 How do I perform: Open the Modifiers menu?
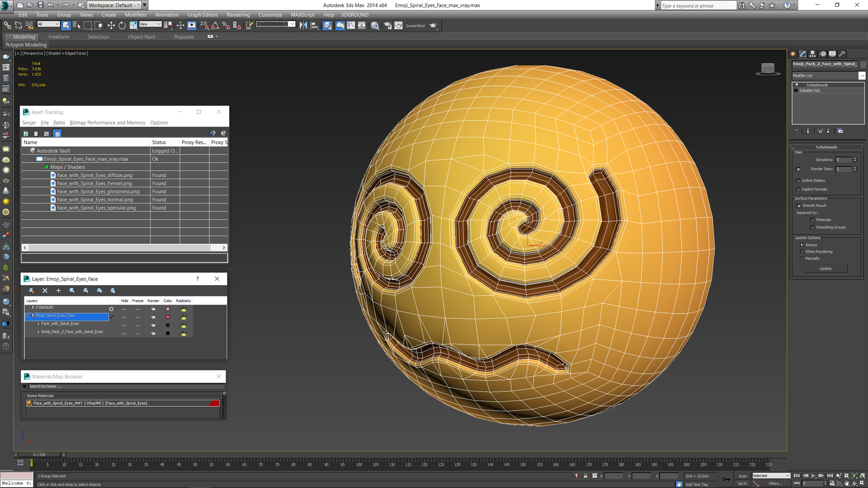(136, 15)
